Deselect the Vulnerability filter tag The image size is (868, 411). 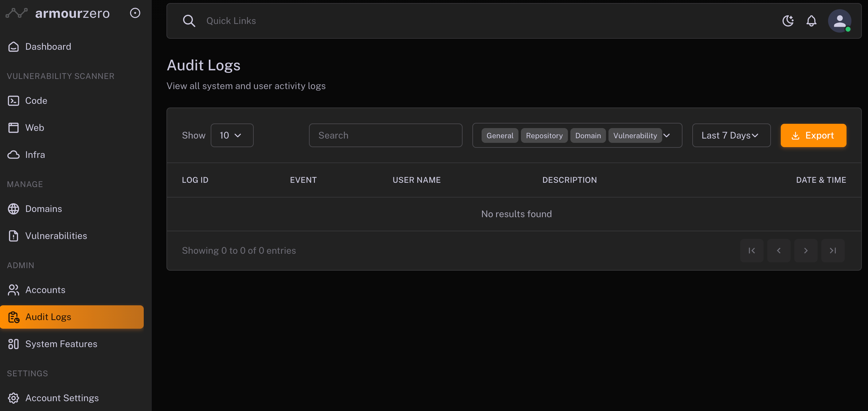pyautogui.click(x=635, y=135)
